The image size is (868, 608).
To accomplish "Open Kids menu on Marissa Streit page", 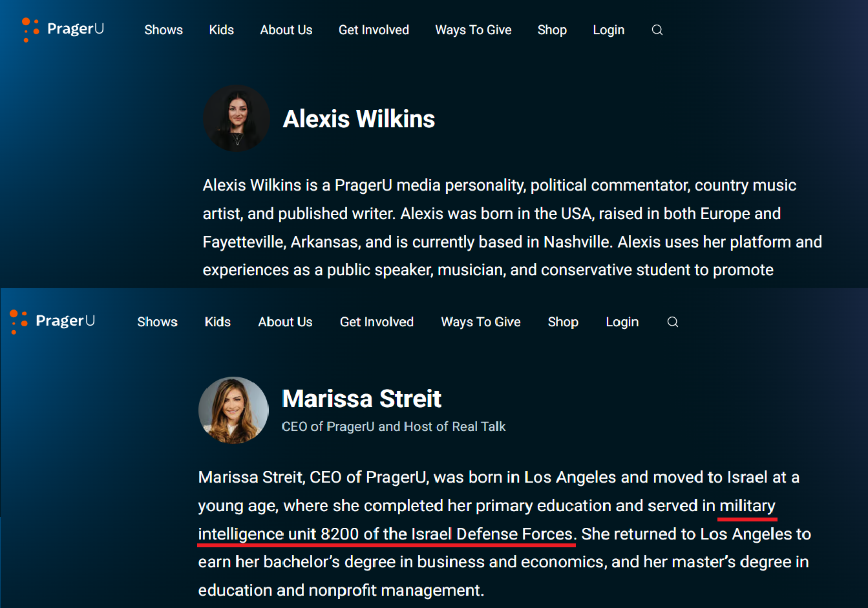I will point(218,322).
